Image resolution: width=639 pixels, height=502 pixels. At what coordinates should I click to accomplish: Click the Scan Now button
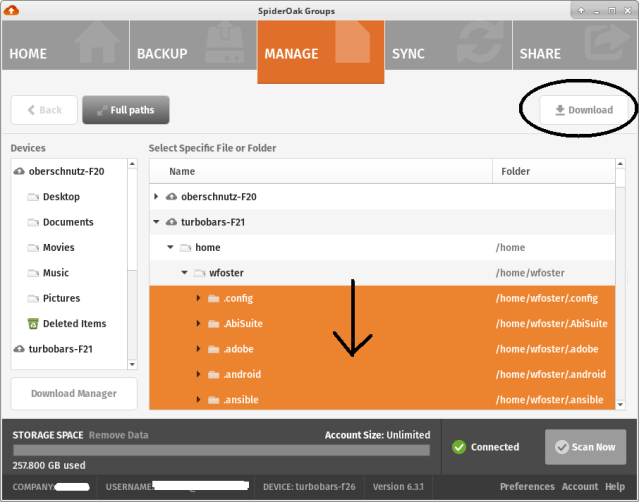click(x=585, y=447)
